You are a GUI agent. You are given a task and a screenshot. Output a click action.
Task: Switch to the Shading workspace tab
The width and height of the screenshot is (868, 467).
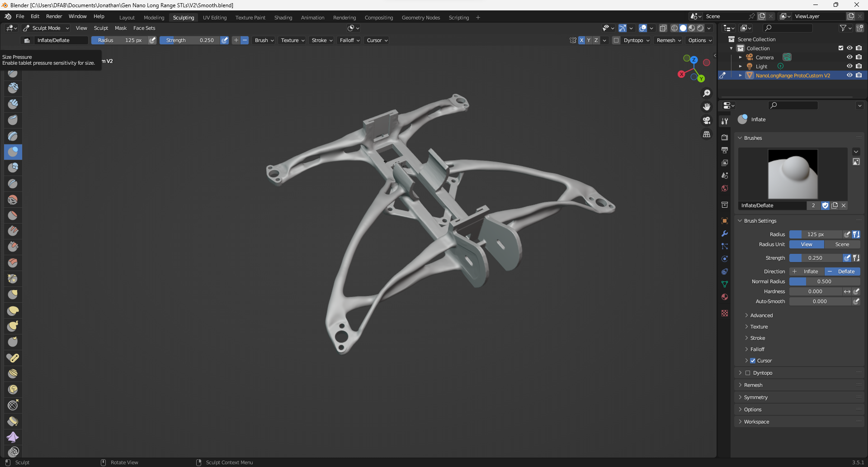point(283,17)
